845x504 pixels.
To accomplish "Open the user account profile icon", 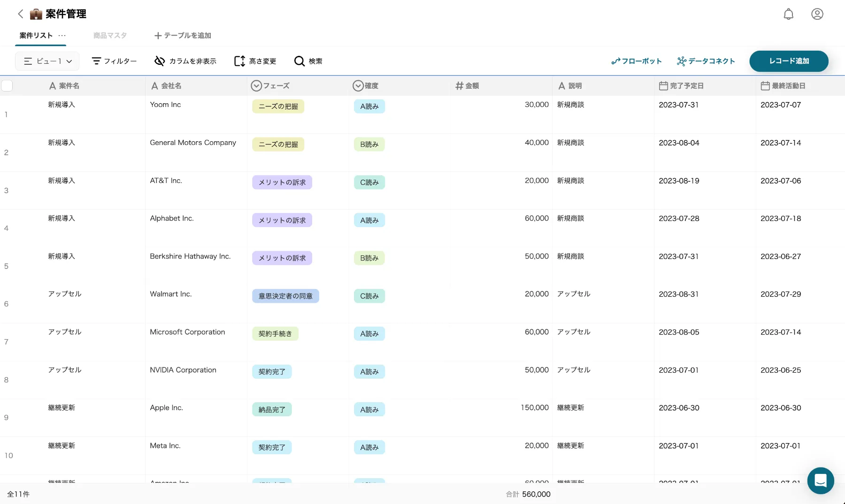I will [x=817, y=14].
